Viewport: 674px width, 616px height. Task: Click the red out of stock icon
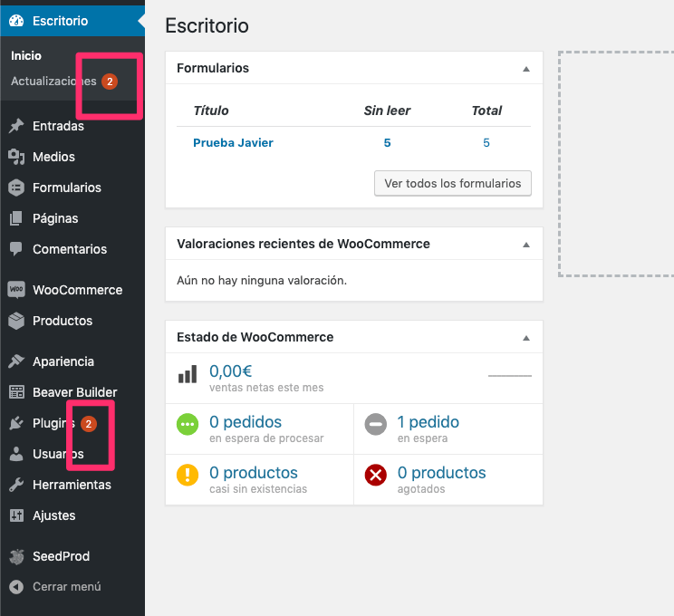pos(376,475)
